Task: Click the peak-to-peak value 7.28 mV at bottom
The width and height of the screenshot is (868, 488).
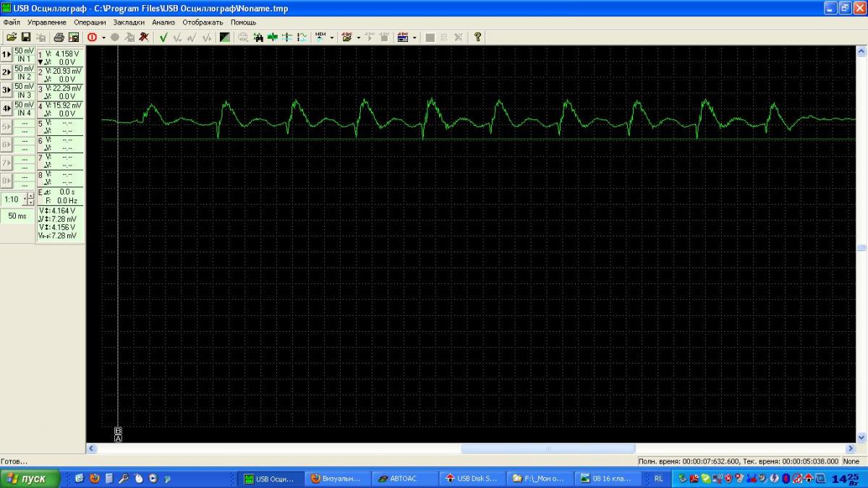Action: [x=62, y=236]
